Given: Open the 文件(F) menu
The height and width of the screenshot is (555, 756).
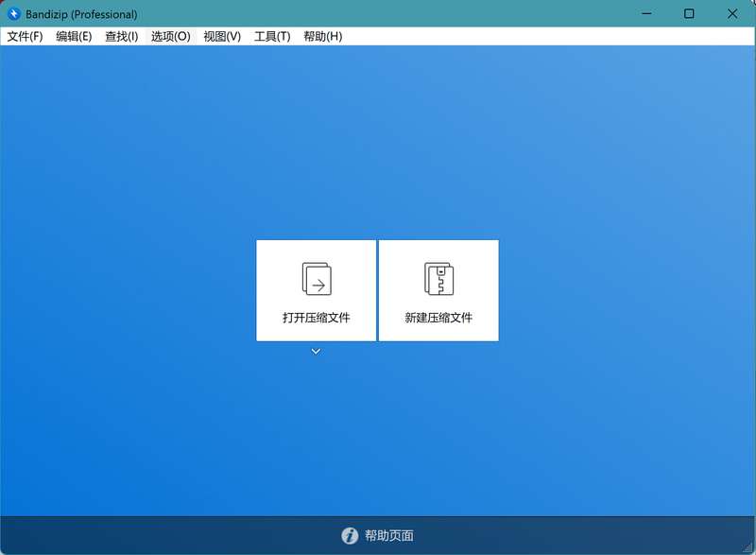Looking at the screenshot, I should [x=26, y=37].
